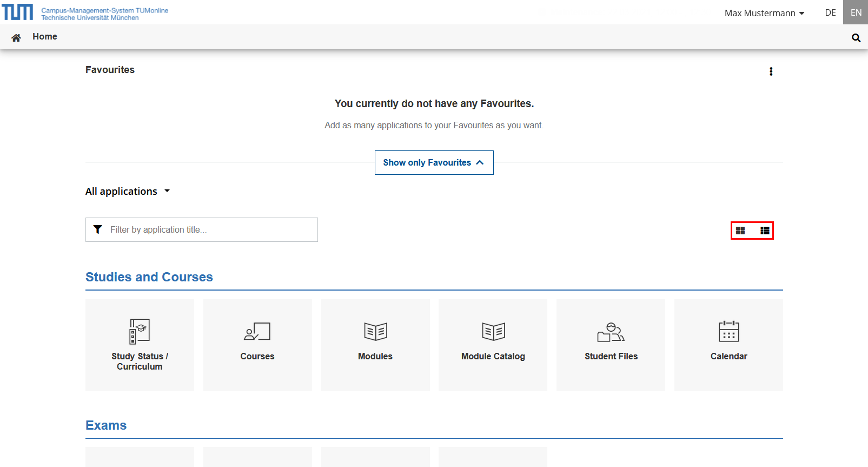Click the home icon in navigation bar
The image size is (868, 467).
click(x=16, y=37)
